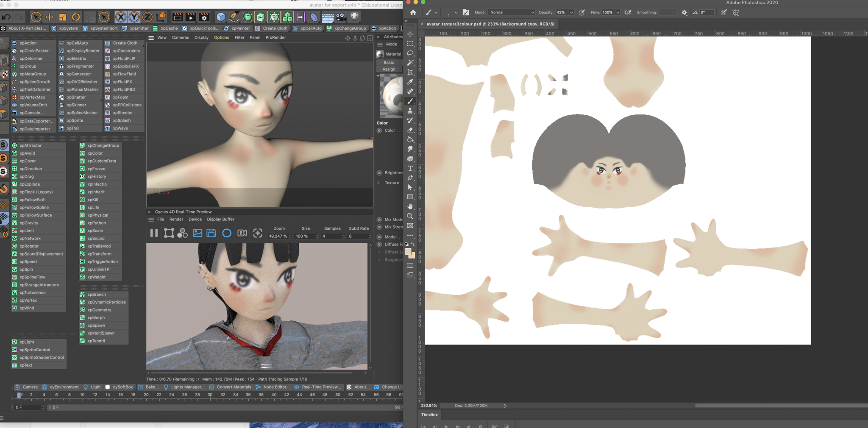Expand the Texture section in attributes
The height and width of the screenshot is (428, 868).
[x=378, y=183]
